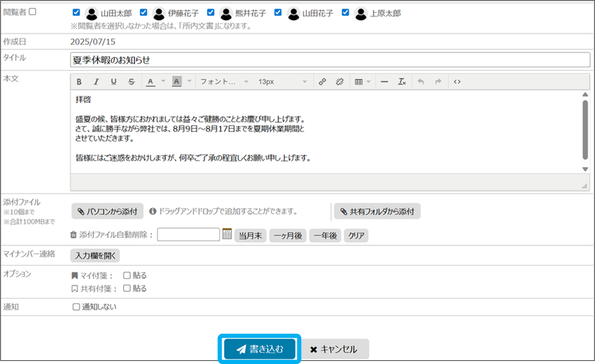Check マイ付箋 貼る option
This screenshot has height=364, width=595.
127,276
